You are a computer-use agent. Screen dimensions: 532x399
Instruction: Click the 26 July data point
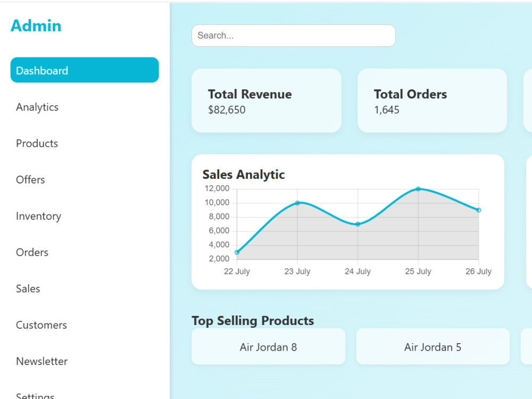478,210
